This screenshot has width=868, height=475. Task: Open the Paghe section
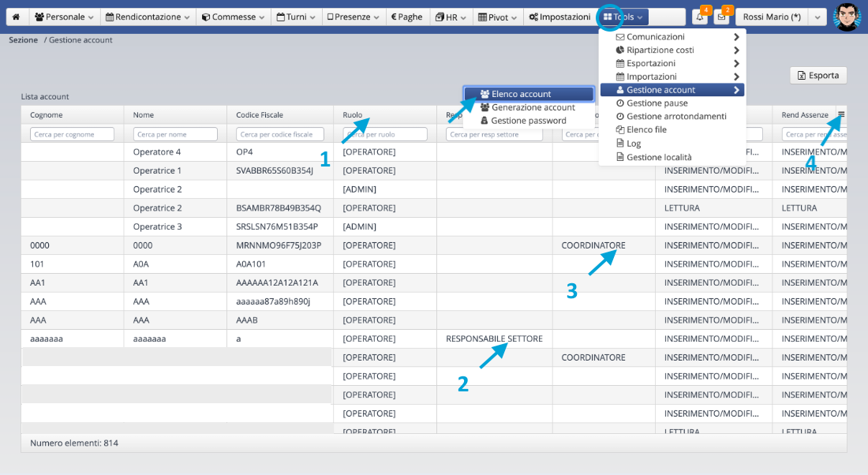[406, 17]
